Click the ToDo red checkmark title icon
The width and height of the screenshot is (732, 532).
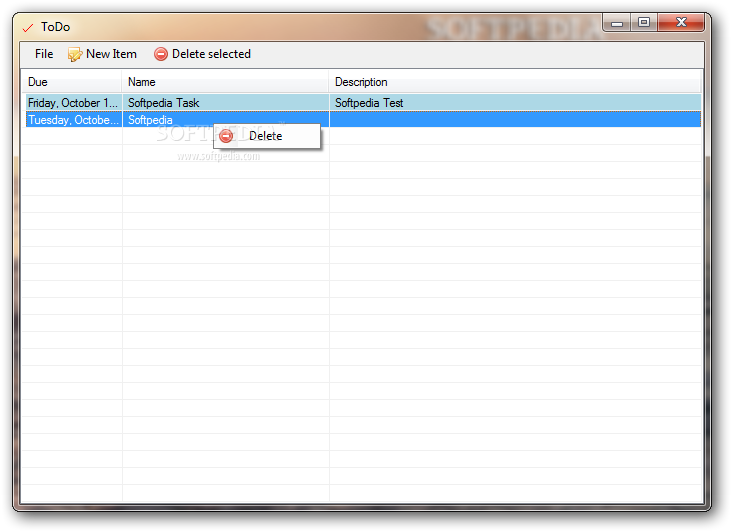tap(28, 28)
